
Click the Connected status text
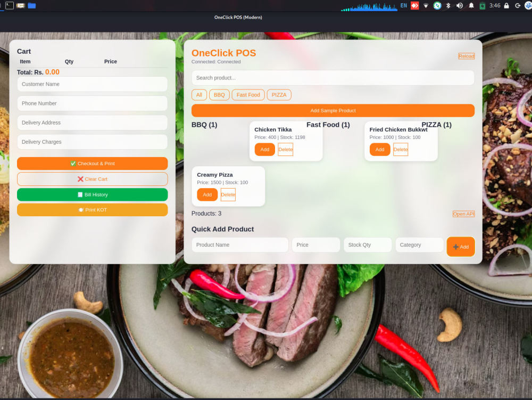click(x=216, y=62)
